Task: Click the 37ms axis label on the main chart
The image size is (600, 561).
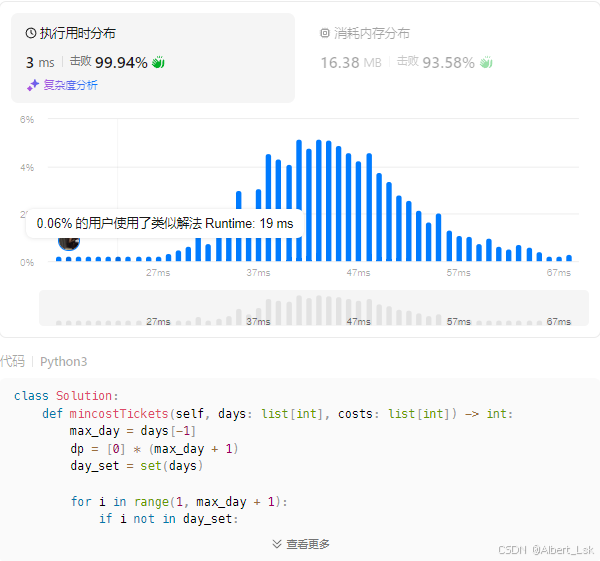Action: 258,273
